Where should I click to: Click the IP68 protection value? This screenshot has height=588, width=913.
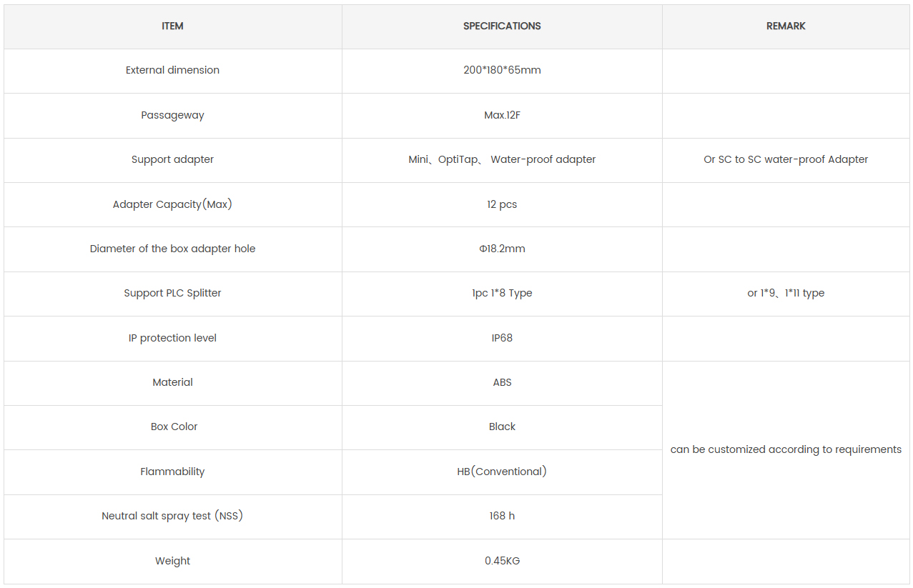pos(502,338)
